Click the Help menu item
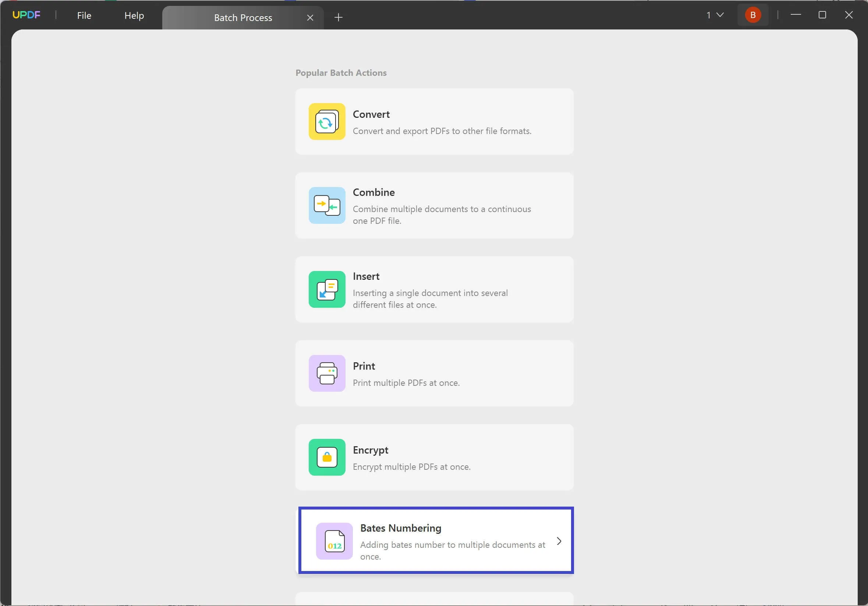 [x=134, y=14]
